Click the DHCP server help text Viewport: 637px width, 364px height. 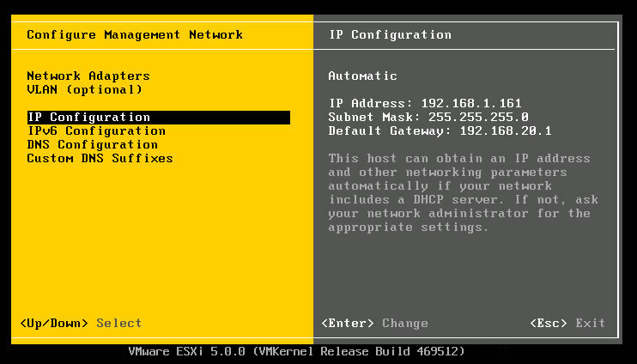(x=463, y=192)
